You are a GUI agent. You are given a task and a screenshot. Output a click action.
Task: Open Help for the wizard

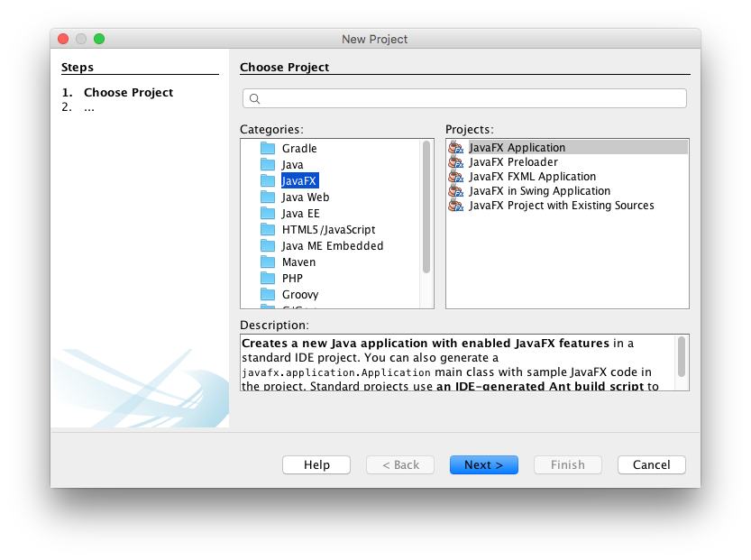click(x=316, y=465)
